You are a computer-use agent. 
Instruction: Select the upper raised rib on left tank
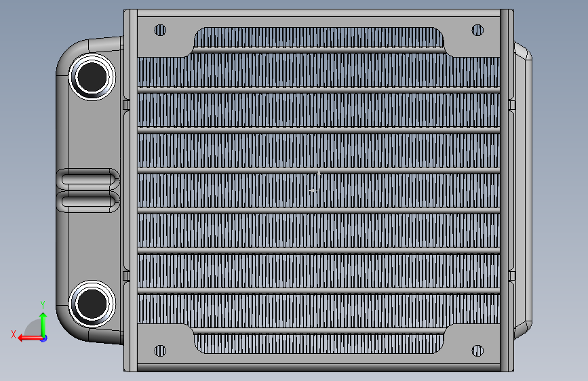(x=88, y=180)
